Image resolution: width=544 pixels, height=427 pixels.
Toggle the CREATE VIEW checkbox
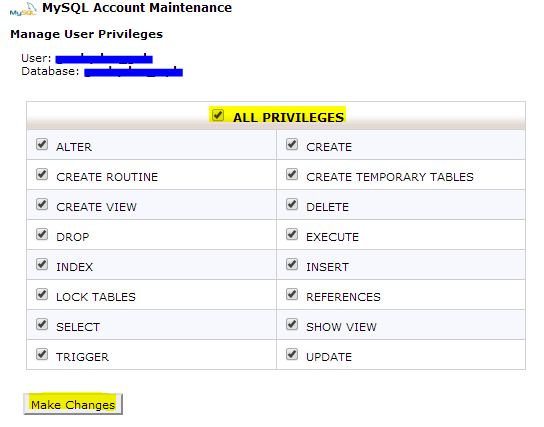pyautogui.click(x=42, y=204)
